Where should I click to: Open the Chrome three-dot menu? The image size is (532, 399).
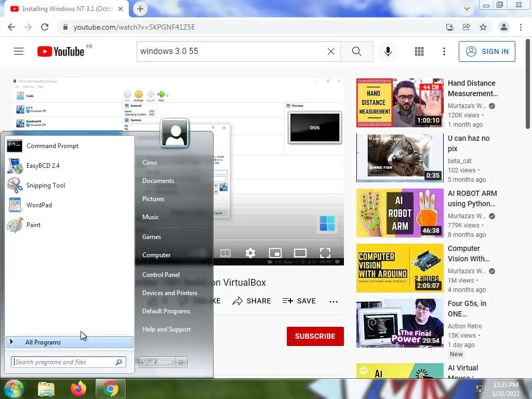coord(521,27)
